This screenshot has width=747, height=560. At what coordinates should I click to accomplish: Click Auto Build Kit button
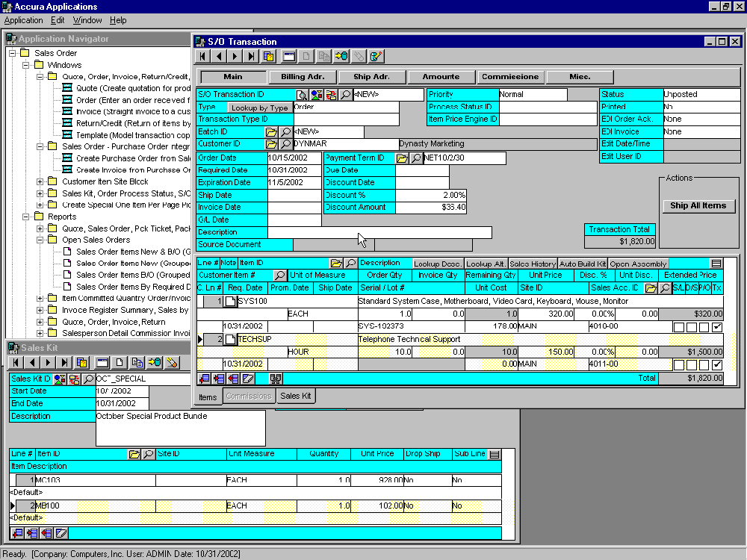pos(583,264)
